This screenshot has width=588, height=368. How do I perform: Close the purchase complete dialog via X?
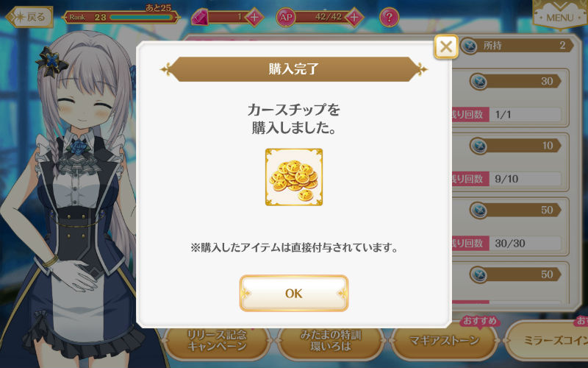pyautogui.click(x=446, y=47)
